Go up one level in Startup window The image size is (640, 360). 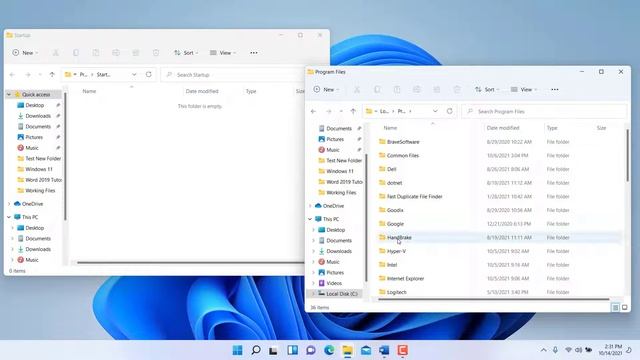coord(52,74)
